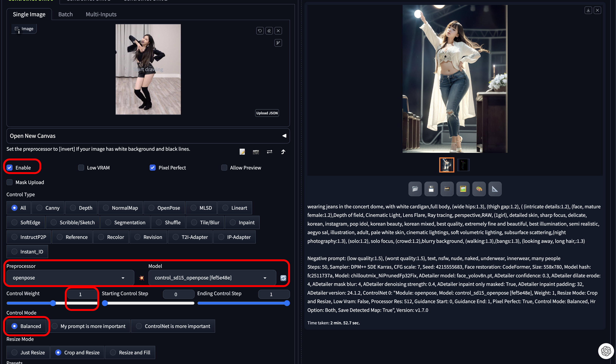The height and width of the screenshot is (364, 616).
Task: Send image to inpaint via palette icon
Action: point(479,189)
